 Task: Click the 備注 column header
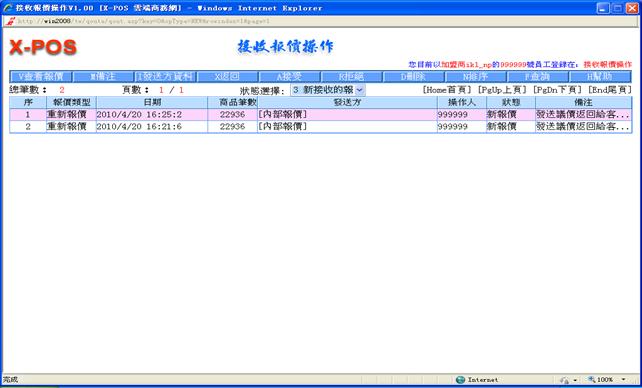(x=583, y=102)
